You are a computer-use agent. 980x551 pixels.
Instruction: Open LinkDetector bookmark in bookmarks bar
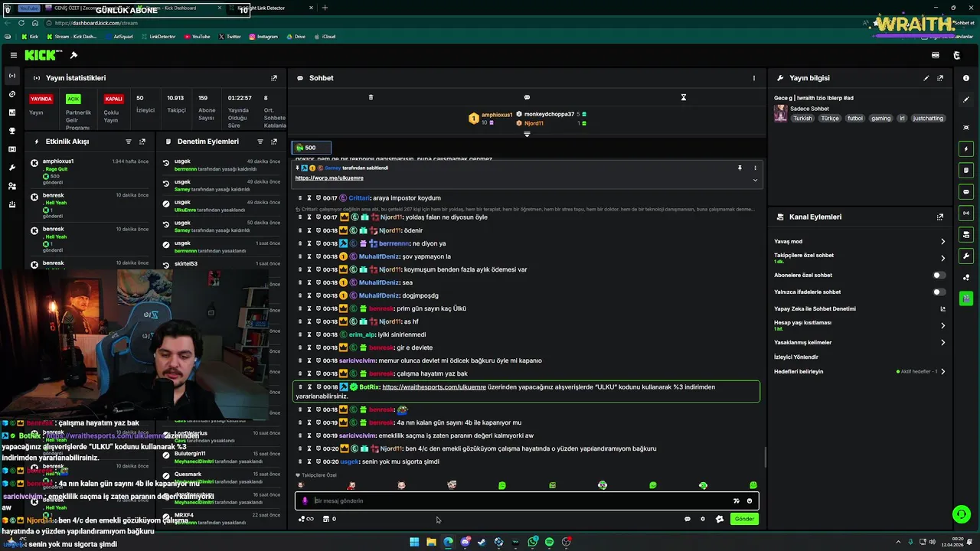(158, 37)
